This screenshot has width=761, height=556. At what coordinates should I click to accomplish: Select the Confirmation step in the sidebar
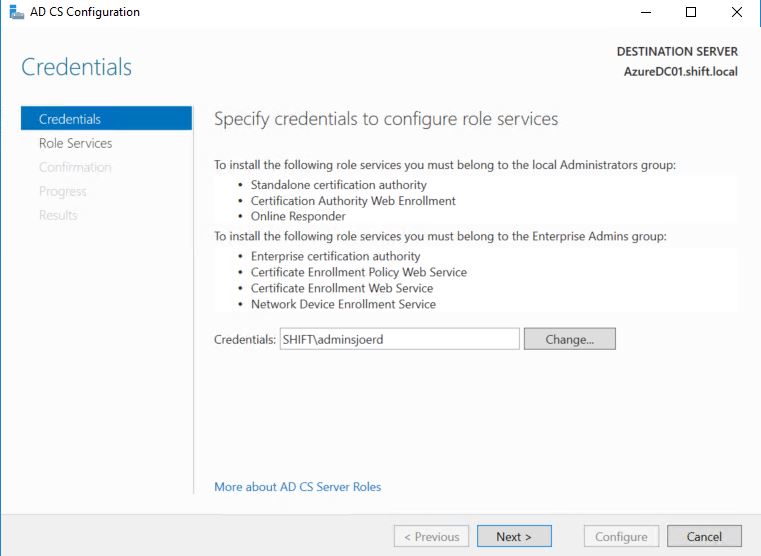pos(75,167)
